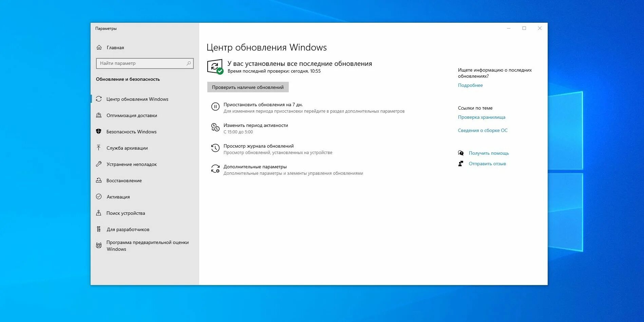Click the Backup upward arrow icon
Image resolution: width=644 pixels, height=322 pixels.
[x=99, y=148]
